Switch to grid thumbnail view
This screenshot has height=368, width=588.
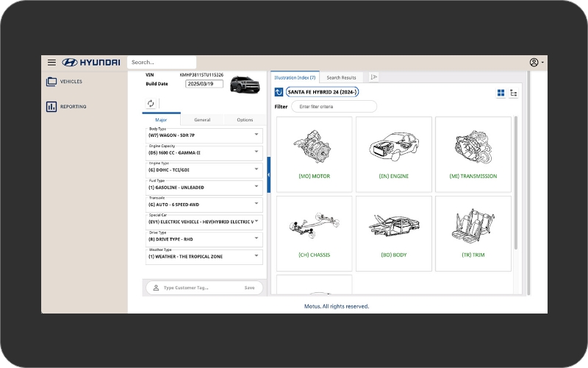[501, 93]
